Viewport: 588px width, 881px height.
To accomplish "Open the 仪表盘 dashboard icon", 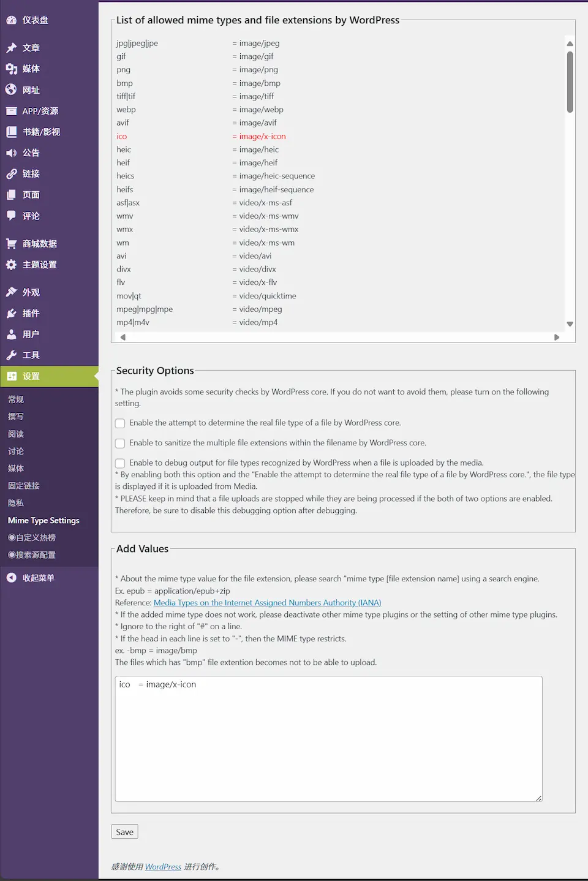I will tap(12, 20).
